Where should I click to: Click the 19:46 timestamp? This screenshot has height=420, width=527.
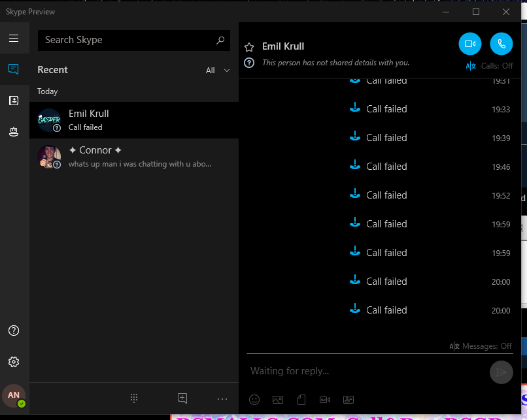coord(501,167)
